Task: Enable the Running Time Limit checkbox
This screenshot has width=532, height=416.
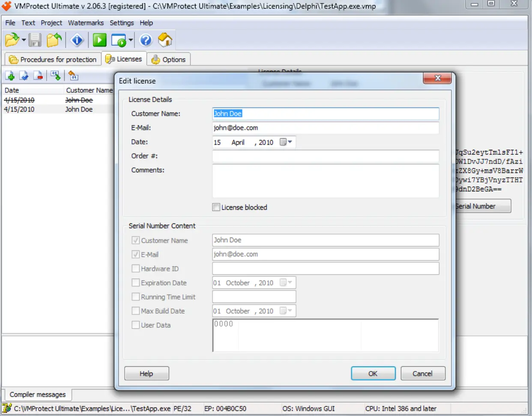Action: coord(135,297)
